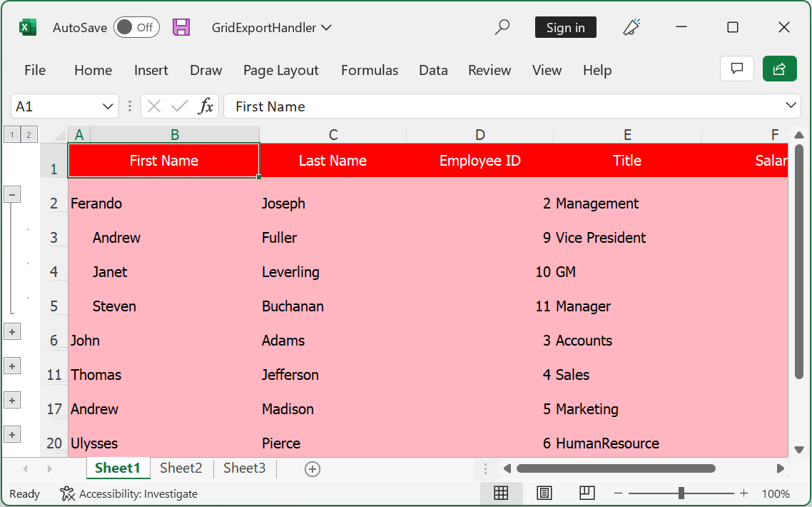
Task: Click the horizontal scrollbar thumb
Action: [616, 468]
